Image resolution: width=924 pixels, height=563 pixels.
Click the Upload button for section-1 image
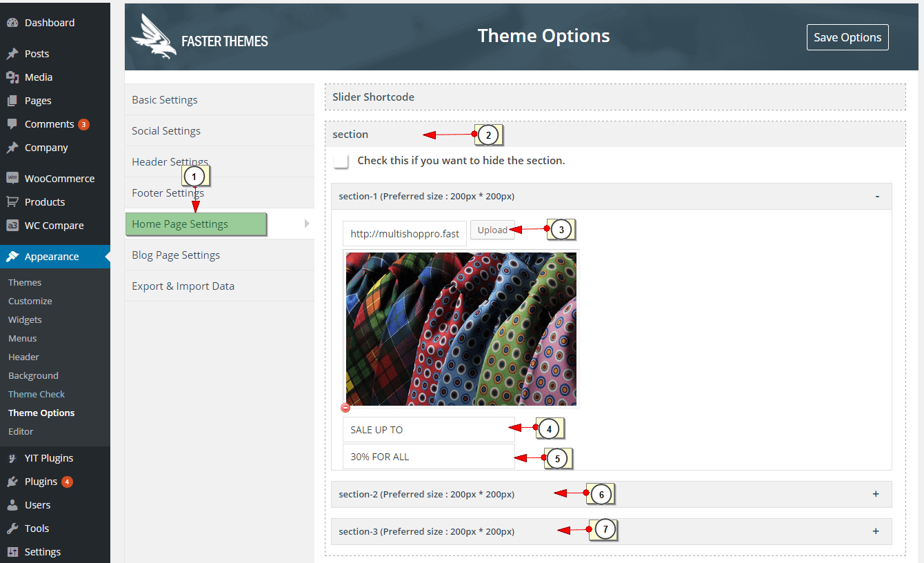(x=492, y=230)
